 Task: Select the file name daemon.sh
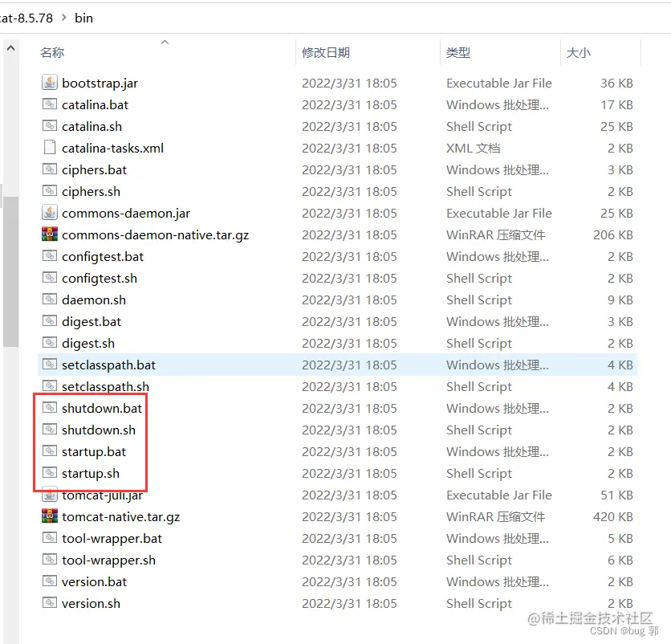pos(94,300)
